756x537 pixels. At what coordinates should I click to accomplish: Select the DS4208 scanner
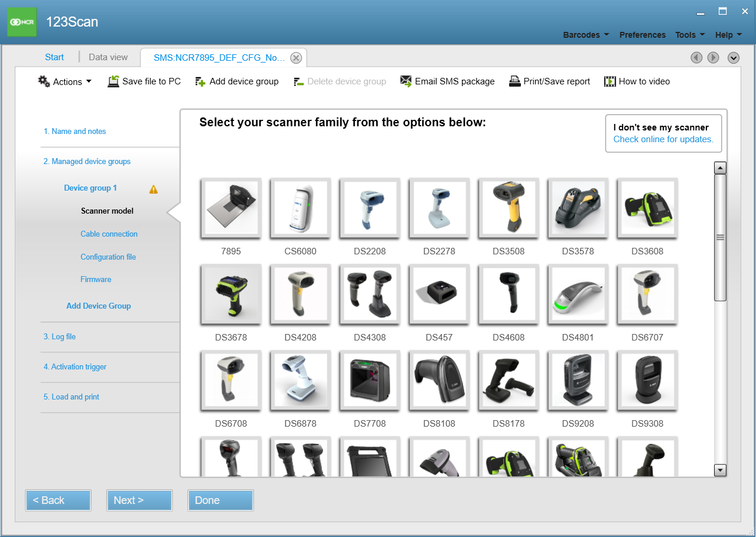click(x=300, y=294)
